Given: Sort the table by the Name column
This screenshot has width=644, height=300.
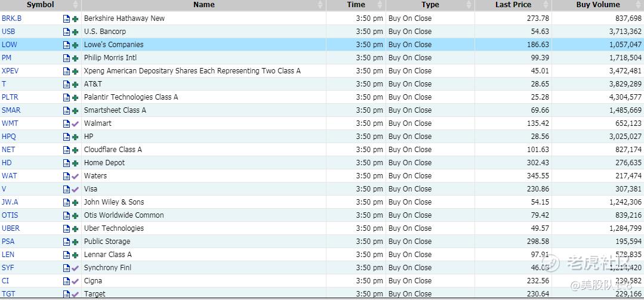Looking at the screenshot, I should click(x=204, y=5).
